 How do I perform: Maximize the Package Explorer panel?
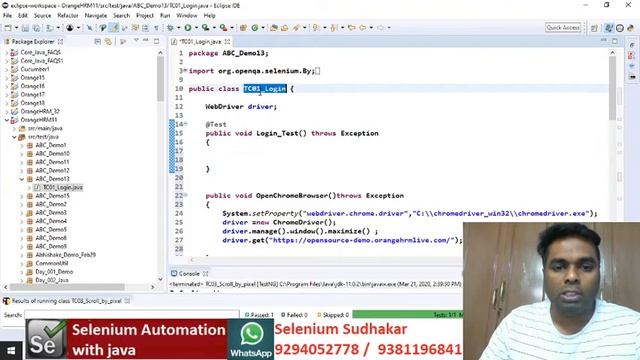point(156,41)
